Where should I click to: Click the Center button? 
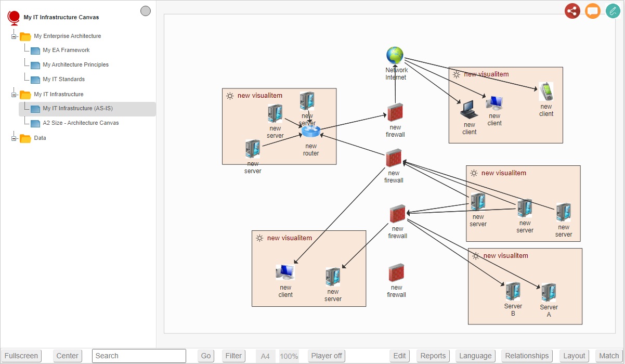click(x=68, y=356)
